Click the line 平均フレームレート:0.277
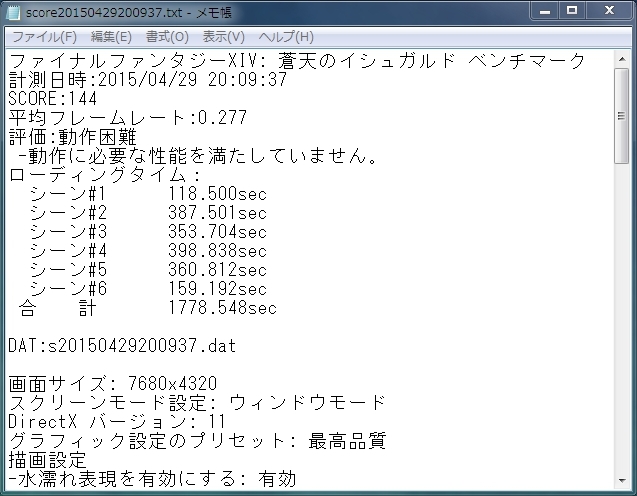Viewport: 637px width, 496px height. pyautogui.click(x=128, y=118)
